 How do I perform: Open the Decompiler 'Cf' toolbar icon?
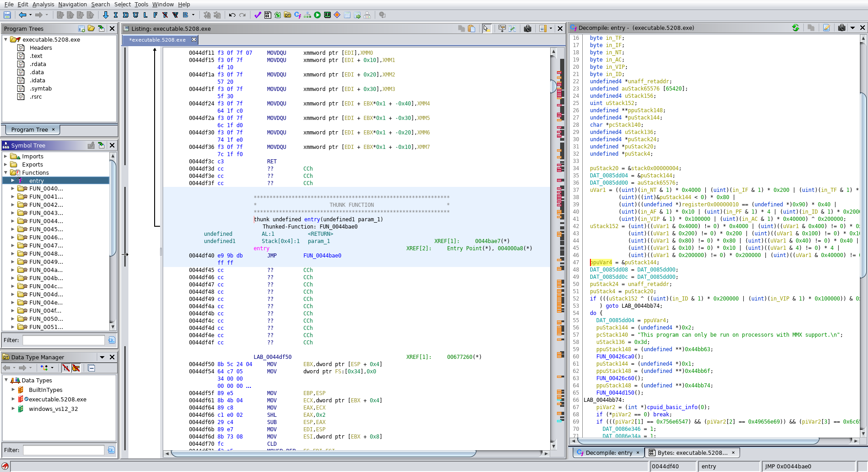(x=297, y=15)
